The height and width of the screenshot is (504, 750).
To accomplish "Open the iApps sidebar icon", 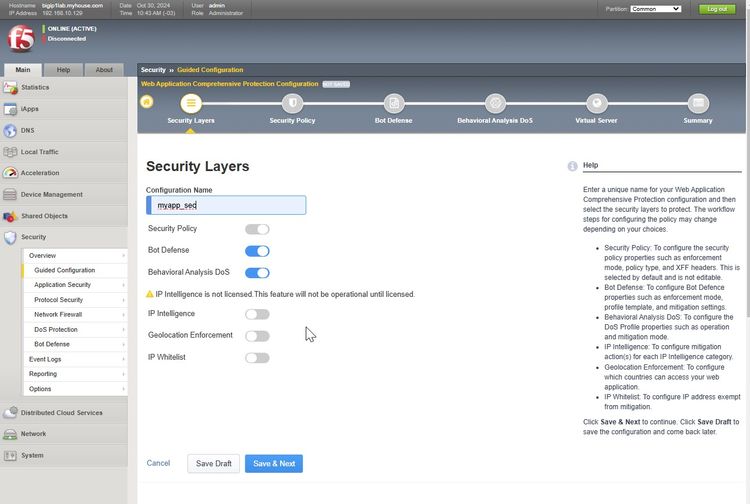I will click(10, 109).
